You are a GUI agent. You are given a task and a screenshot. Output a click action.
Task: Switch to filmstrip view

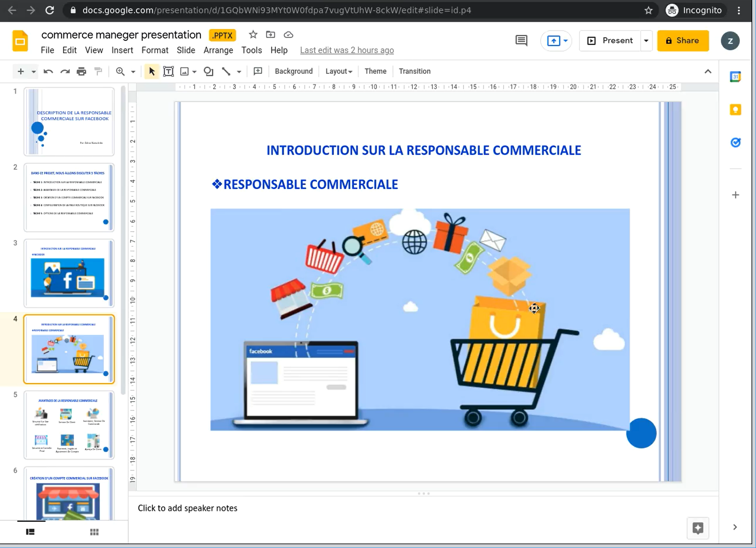30,532
